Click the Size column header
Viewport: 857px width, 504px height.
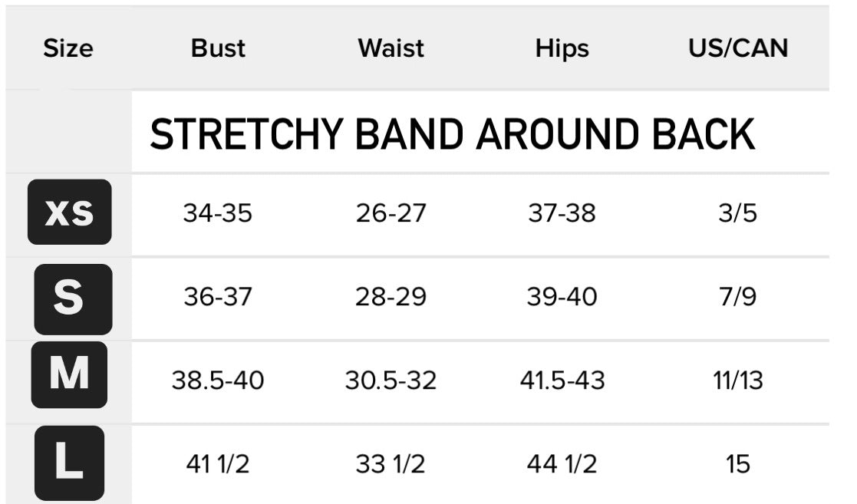tap(68, 48)
